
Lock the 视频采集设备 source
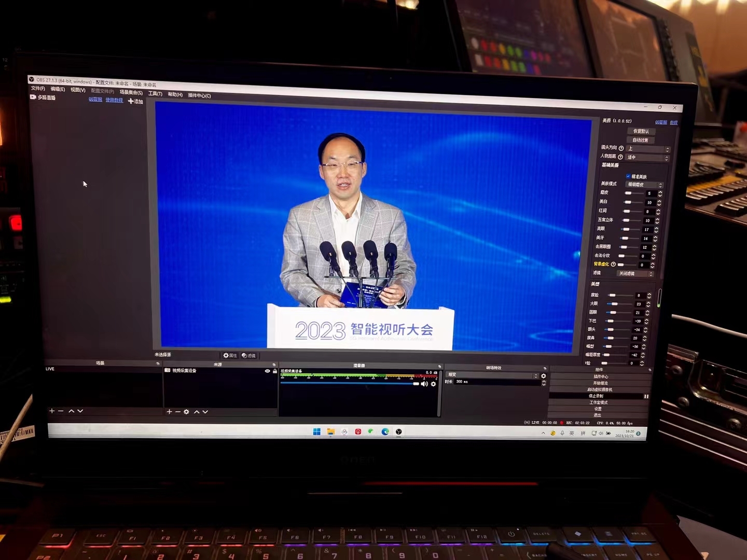pyautogui.click(x=275, y=371)
